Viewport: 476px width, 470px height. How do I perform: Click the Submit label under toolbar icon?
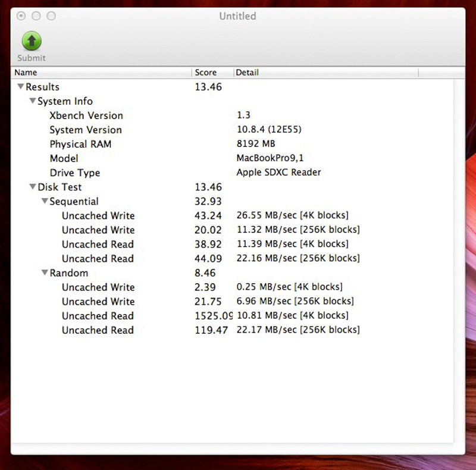[x=32, y=58]
